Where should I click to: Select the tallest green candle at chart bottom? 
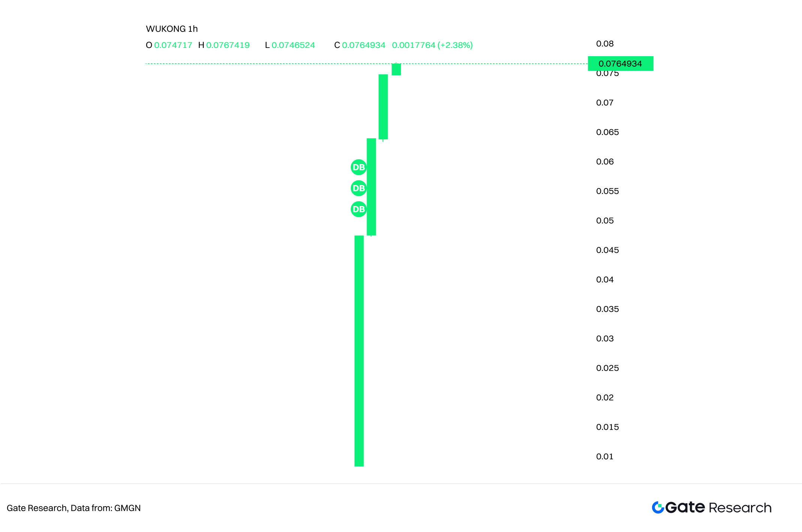pyautogui.click(x=359, y=351)
